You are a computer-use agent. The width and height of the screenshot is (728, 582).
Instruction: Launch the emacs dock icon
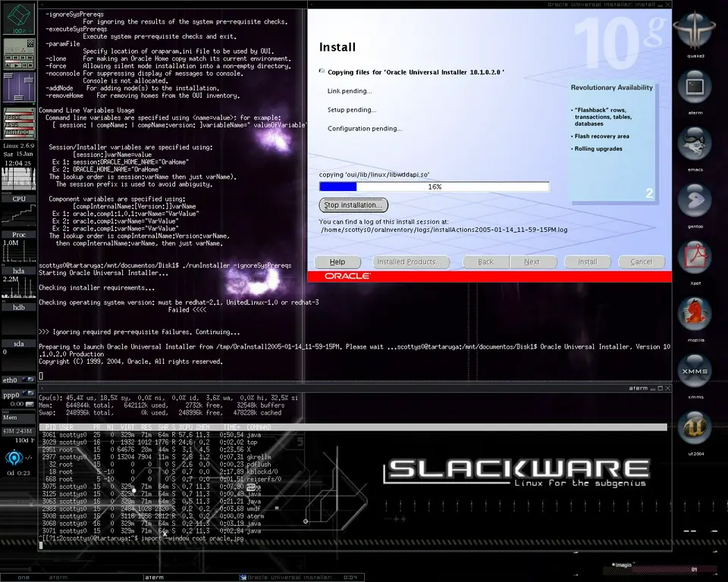coord(695,144)
